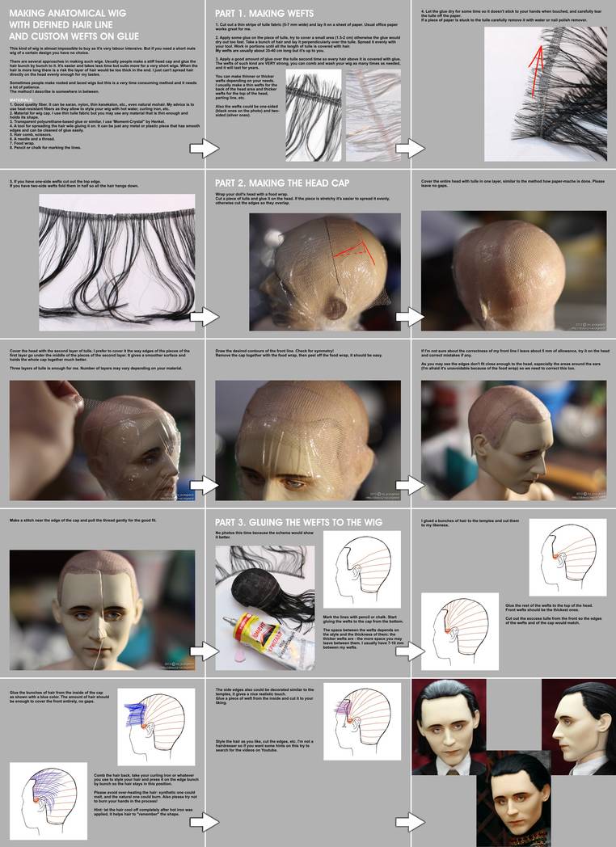This screenshot has height=847, width=616.
Task: Open the tulle-covered back of head photo
Action: [x=514, y=271]
